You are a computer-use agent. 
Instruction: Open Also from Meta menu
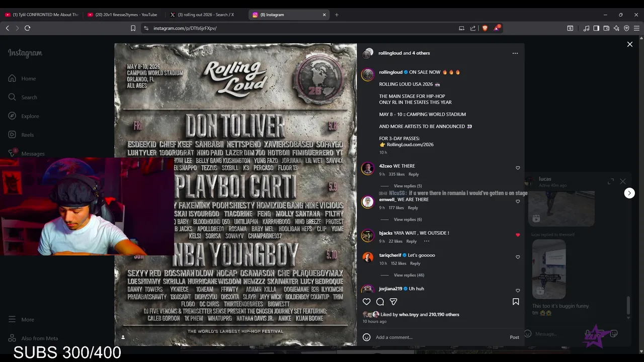[33, 338]
